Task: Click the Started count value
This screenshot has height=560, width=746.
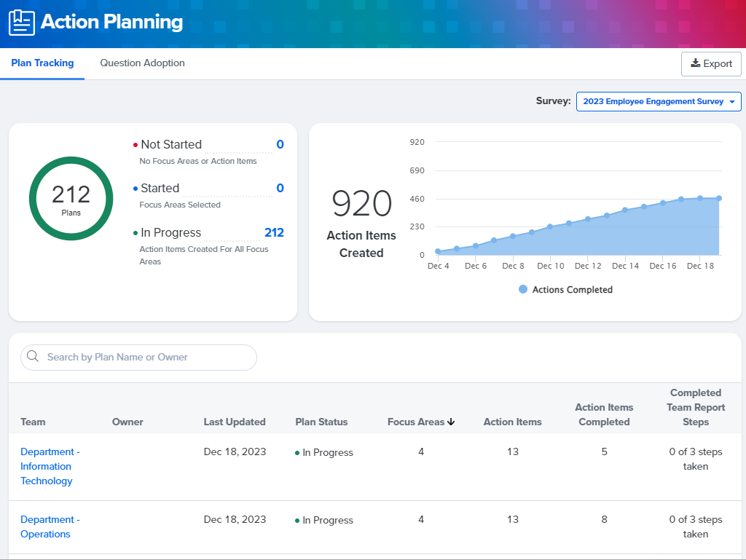Action: coord(280,189)
